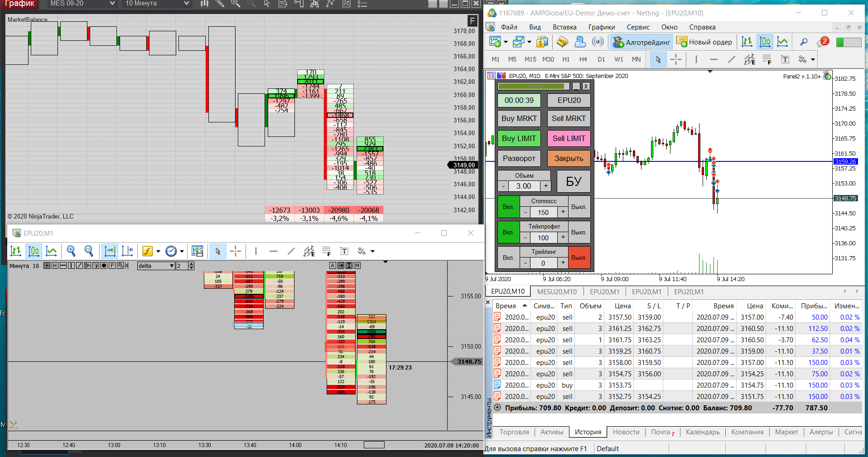The height and width of the screenshot is (457, 868).
Task: Zoom in on the EPU20,M1 chart
Action: [x=71, y=251]
